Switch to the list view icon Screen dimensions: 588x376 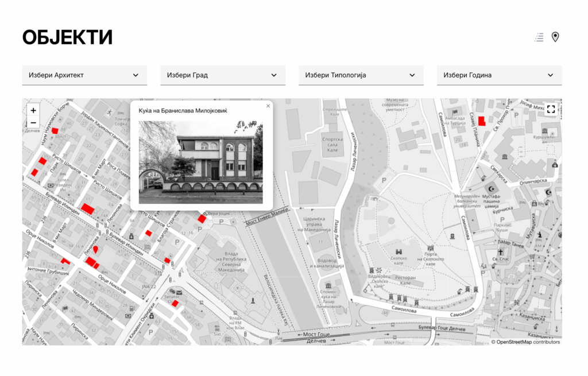(539, 37)
